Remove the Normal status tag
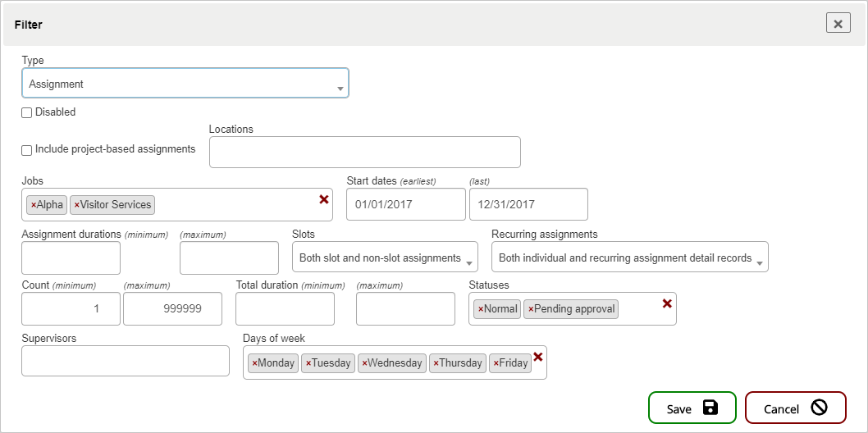The height and width of the screenshot is (433, 868). click(481, 309)
